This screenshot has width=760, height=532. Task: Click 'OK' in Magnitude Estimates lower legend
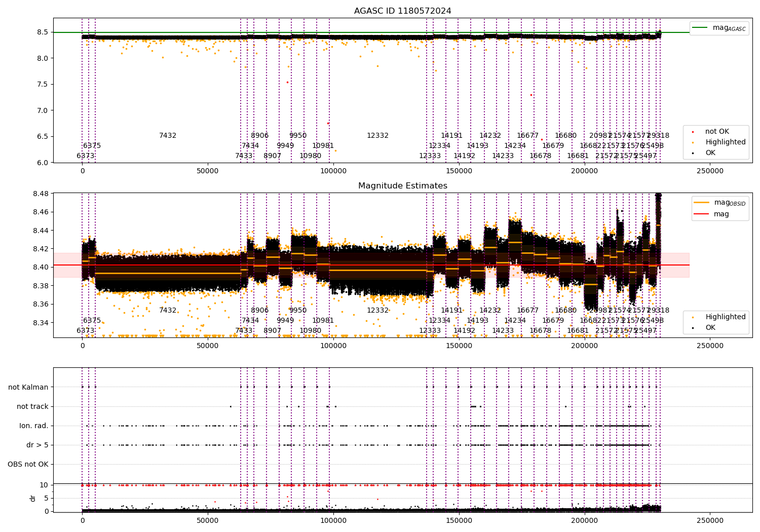[x=703, y=328]
